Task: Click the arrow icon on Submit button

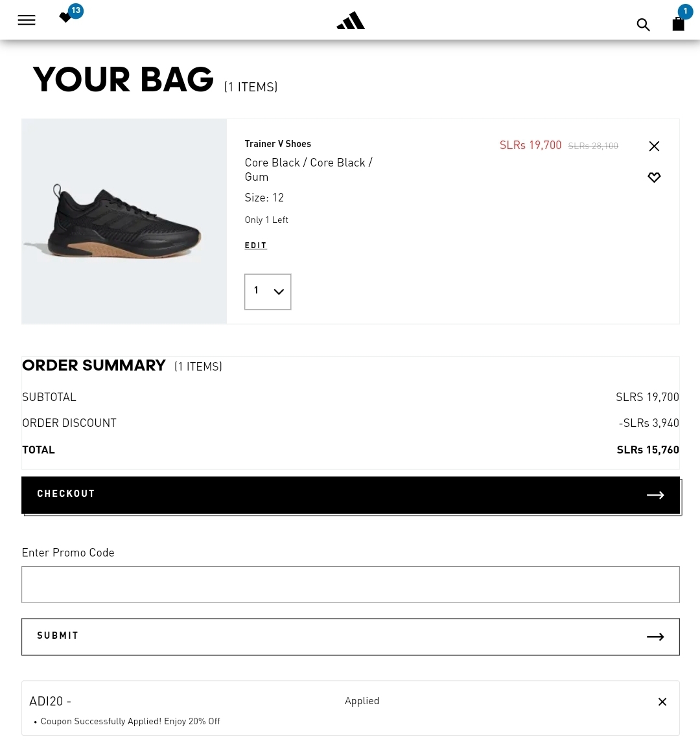Action: point(655,637)
